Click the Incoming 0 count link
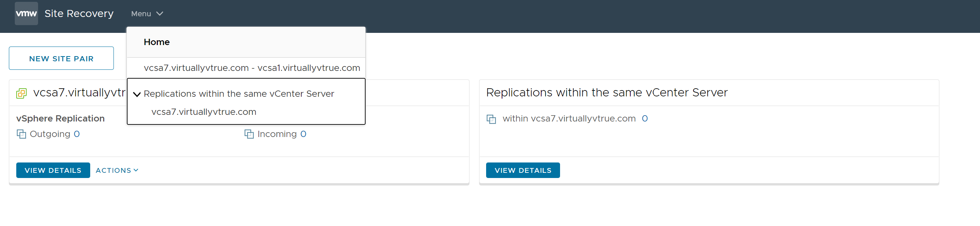 point(303,134)
